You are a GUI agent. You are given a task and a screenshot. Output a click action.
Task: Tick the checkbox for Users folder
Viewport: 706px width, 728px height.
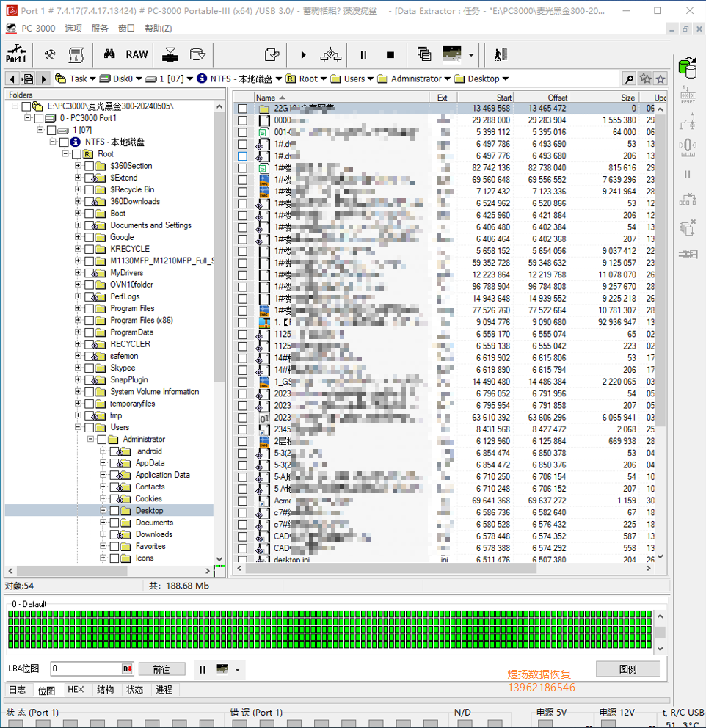pyautogui.click(x=89, y=427)
